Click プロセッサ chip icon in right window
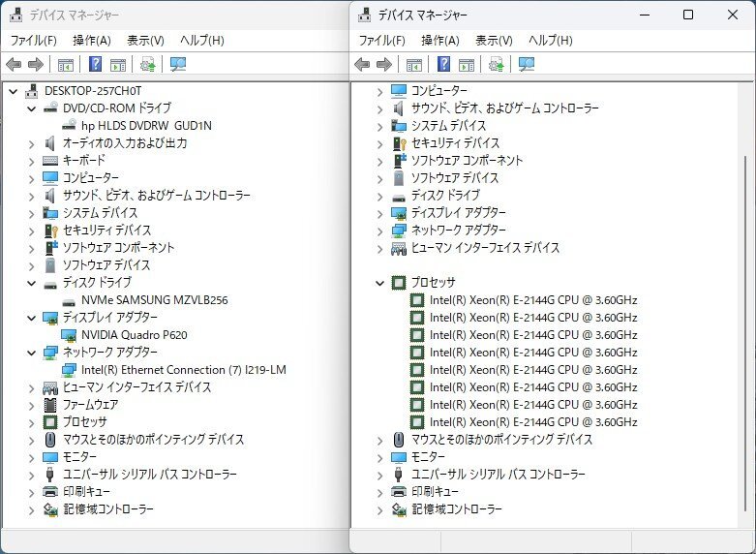The width and height of the screenshot is (756, 554). point(399,283)
